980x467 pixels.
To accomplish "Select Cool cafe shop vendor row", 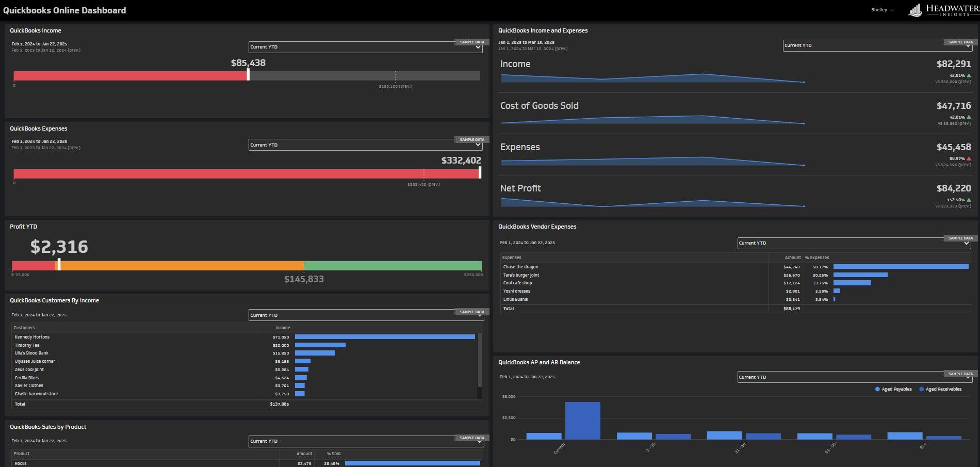I will pos(736,283).
